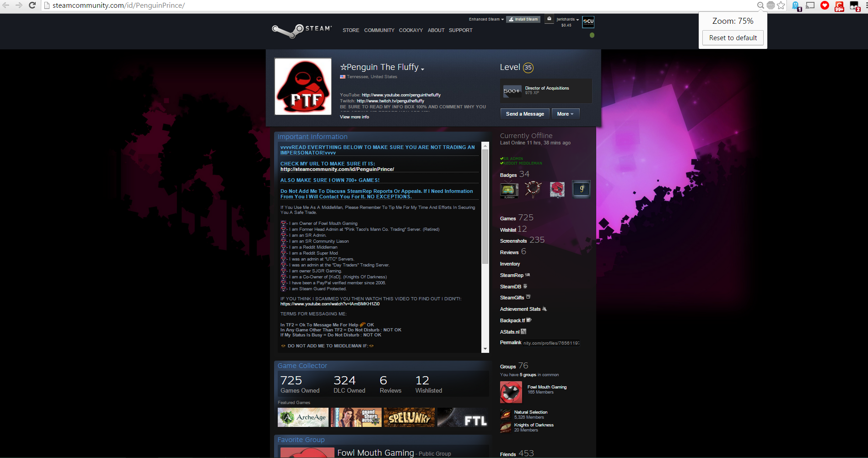Open the Twitch pengutheflufffy link
This screenshot has height=458, width=868.
point(390,101)
